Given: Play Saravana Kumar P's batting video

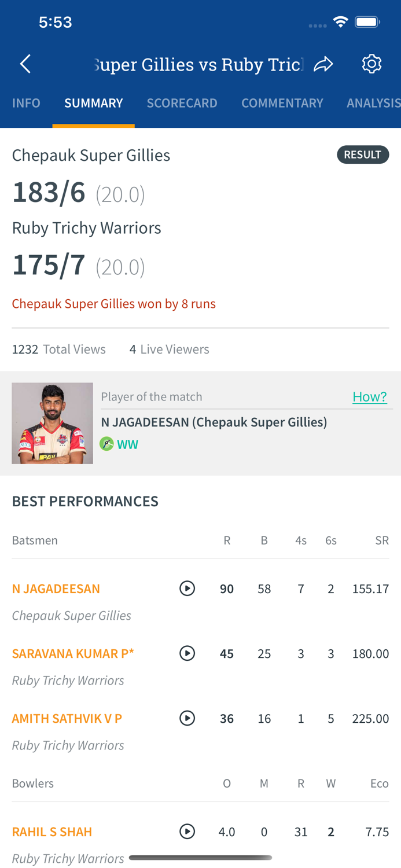Looking at the screenshot, I should [x=187, y=653].
